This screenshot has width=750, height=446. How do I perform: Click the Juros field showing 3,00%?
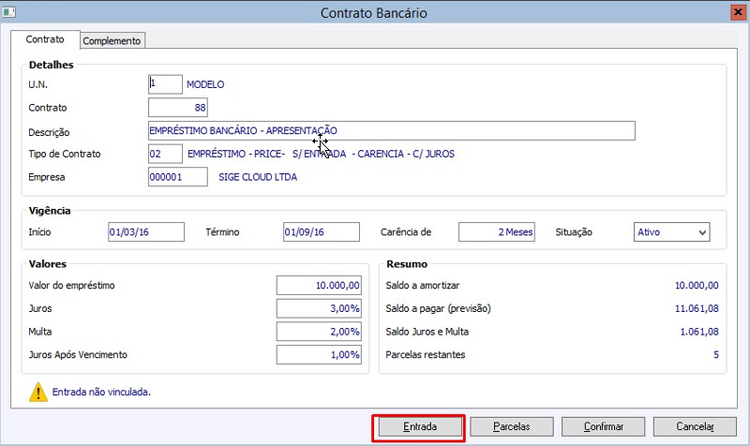coord(319,309)
